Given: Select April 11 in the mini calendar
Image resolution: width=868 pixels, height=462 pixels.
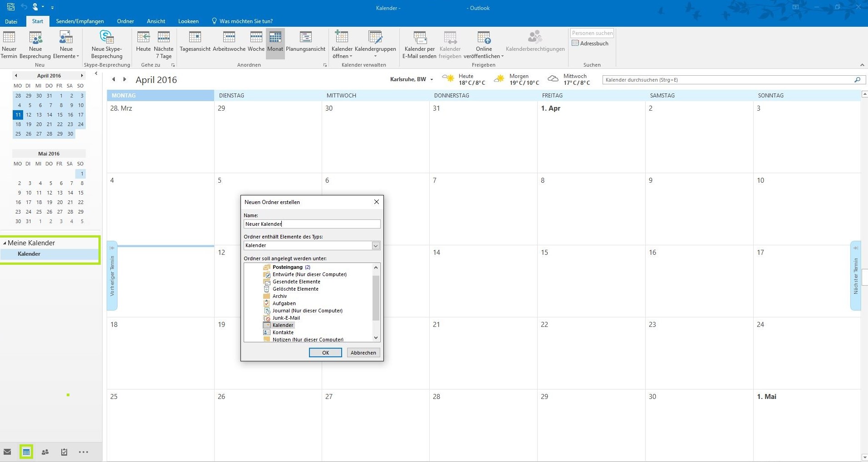Looking at the screenshot, I should point(18,115).
